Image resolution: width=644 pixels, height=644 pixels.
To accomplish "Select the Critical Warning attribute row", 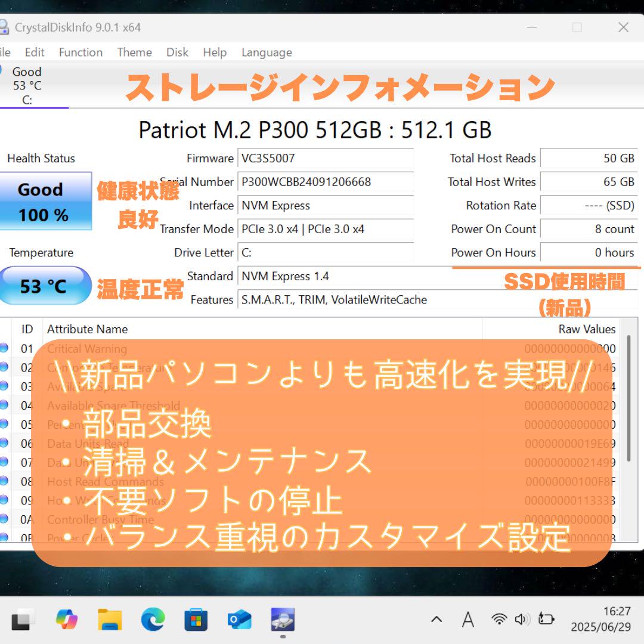I will (x=309, y=349).
